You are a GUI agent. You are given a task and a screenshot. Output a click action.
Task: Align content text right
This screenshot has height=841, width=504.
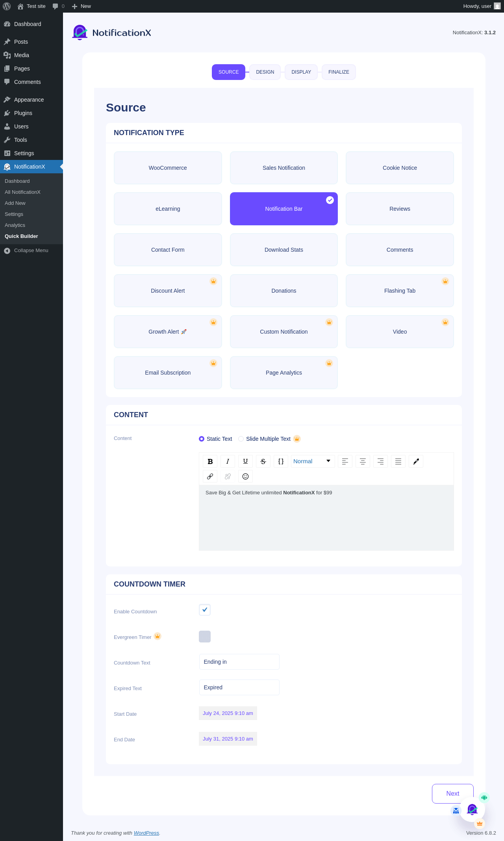click(380, 461)
